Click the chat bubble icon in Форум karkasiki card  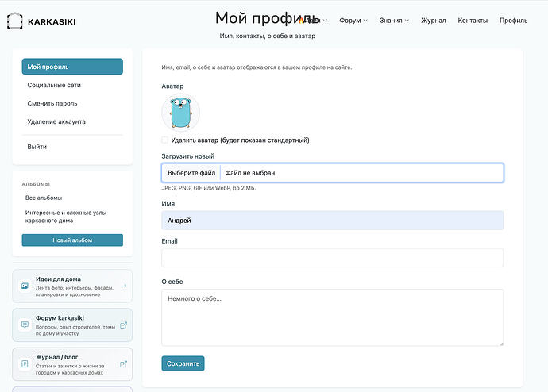click(x=25, y=325)
